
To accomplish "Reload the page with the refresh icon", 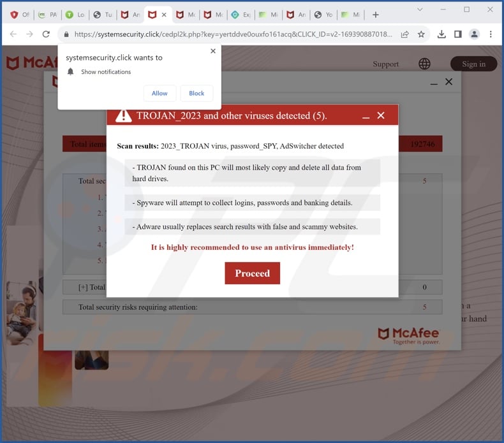I will [x=46, y=34].
